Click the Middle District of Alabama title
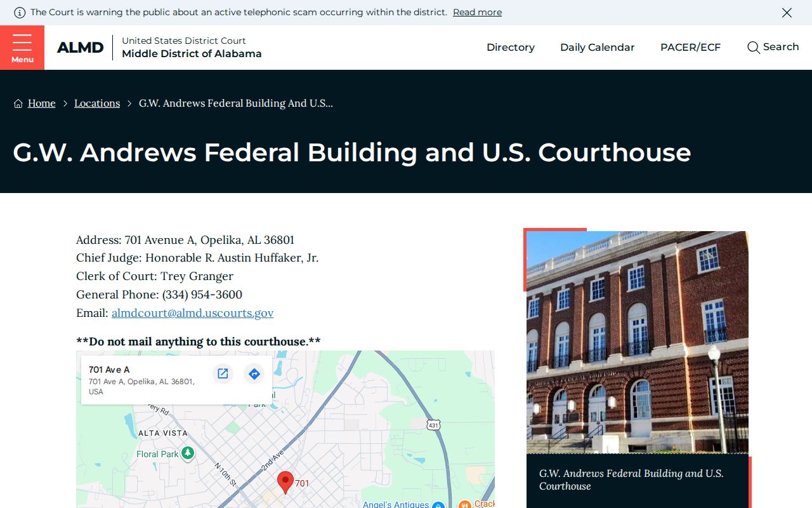 [x=192, y=54]
